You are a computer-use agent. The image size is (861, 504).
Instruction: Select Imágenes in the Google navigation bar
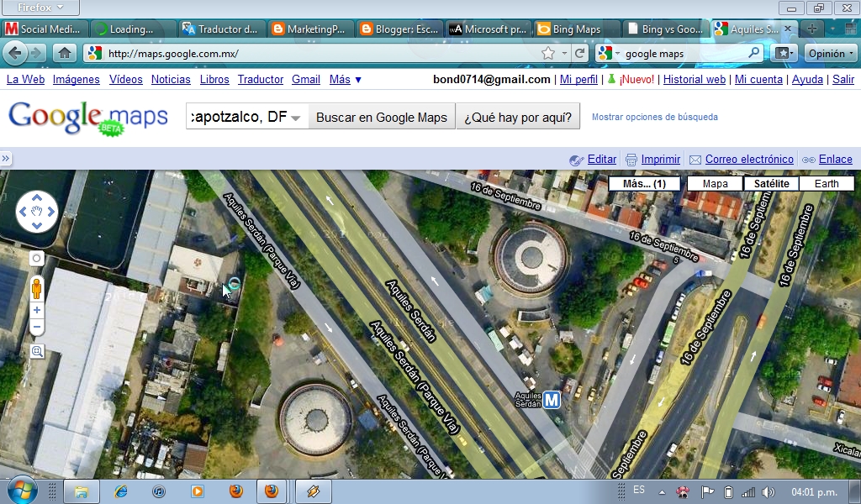(77, 79)
